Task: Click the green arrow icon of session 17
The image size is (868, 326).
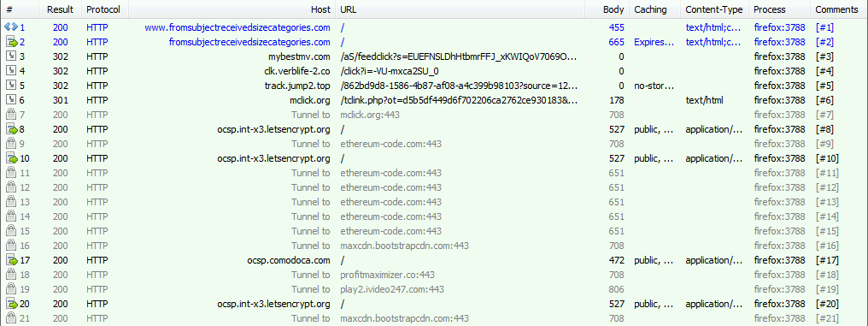Action: click(x=12, y=259)
